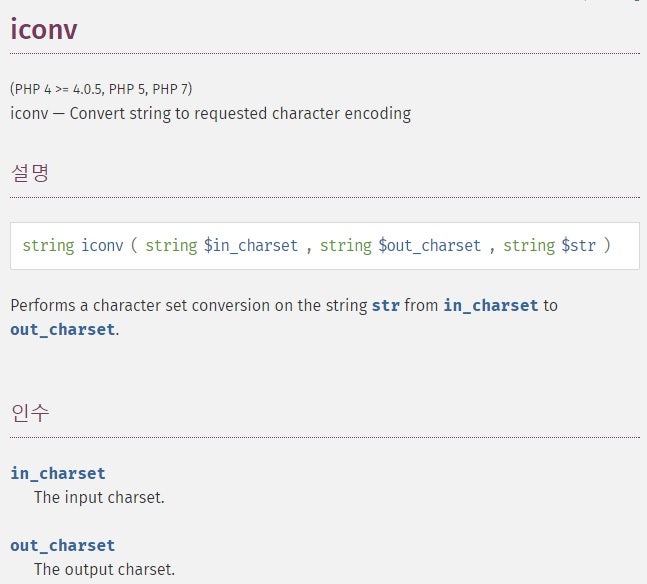Click "$out_charset" parameter in the signature
The width and height of the screenshot is (647, 584).
click(x=430, y=245)
